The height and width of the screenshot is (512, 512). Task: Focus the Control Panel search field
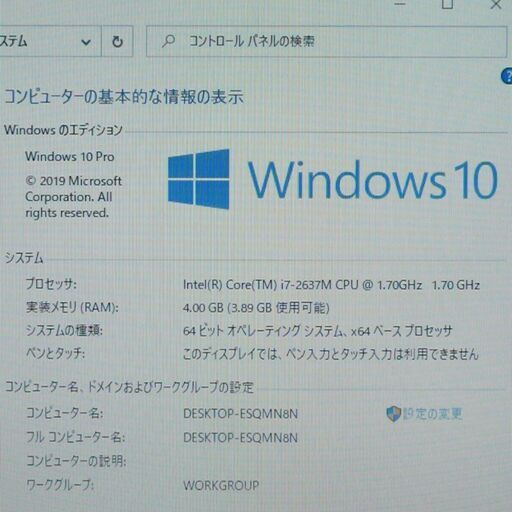(x=326, y=42)
